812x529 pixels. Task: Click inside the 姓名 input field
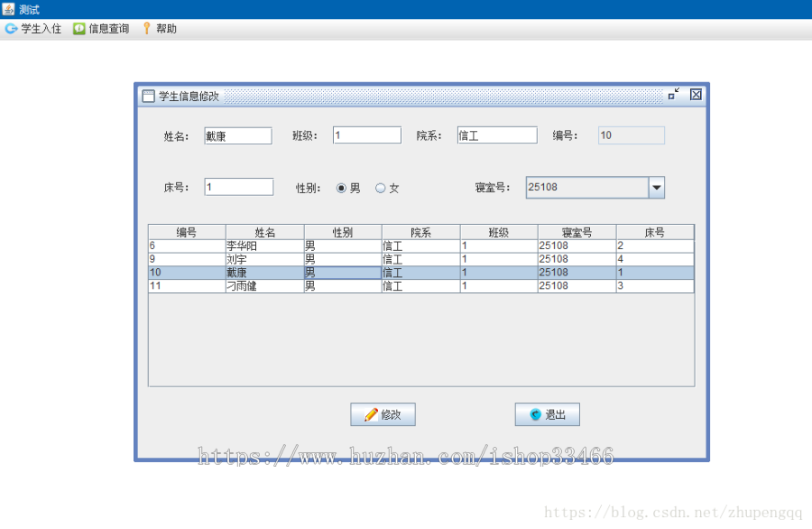coord(239,135)
